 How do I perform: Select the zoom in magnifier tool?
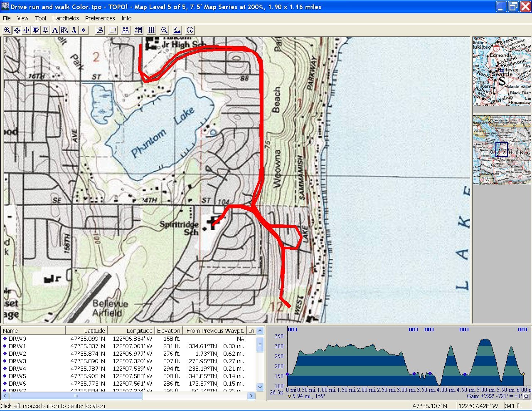coord(7,30)
